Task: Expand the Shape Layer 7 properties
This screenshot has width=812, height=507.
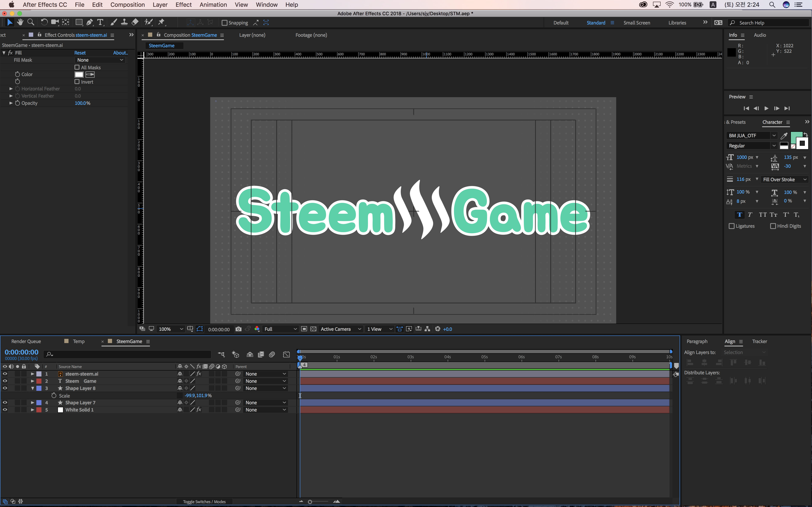Action: coord(33,403)
